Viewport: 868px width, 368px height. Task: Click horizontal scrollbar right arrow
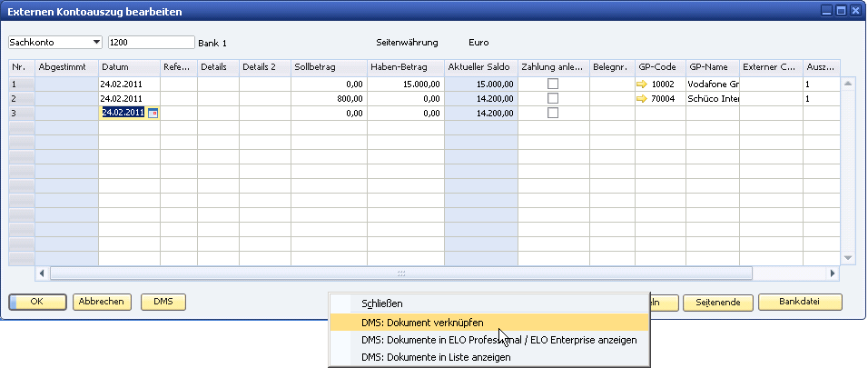[x=833, y=274]
